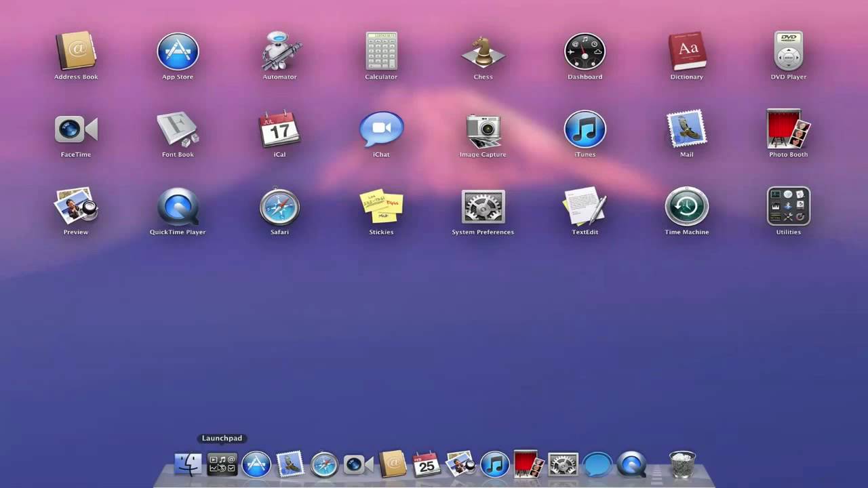Open System Preferences gear in the Dock

click(x=563, y=464)
